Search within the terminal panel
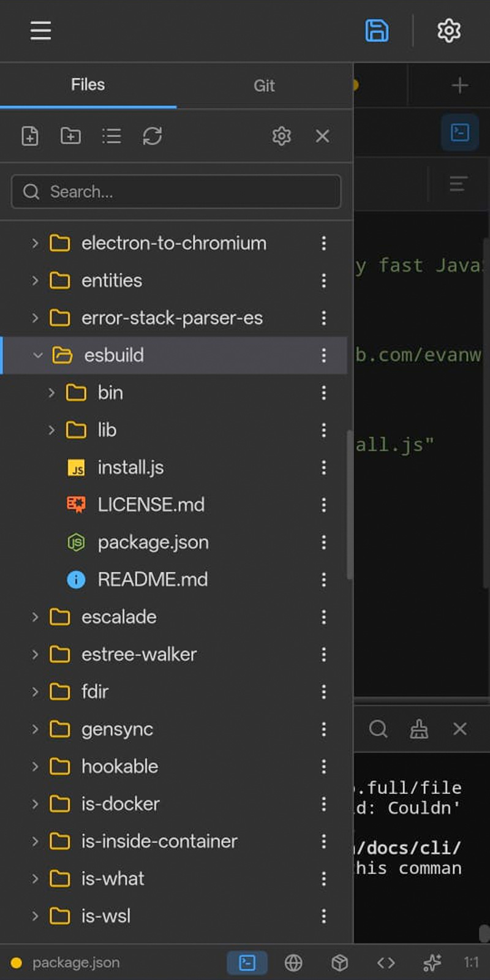Viewport: 490px width, 980px height. [x=378, y=729]
